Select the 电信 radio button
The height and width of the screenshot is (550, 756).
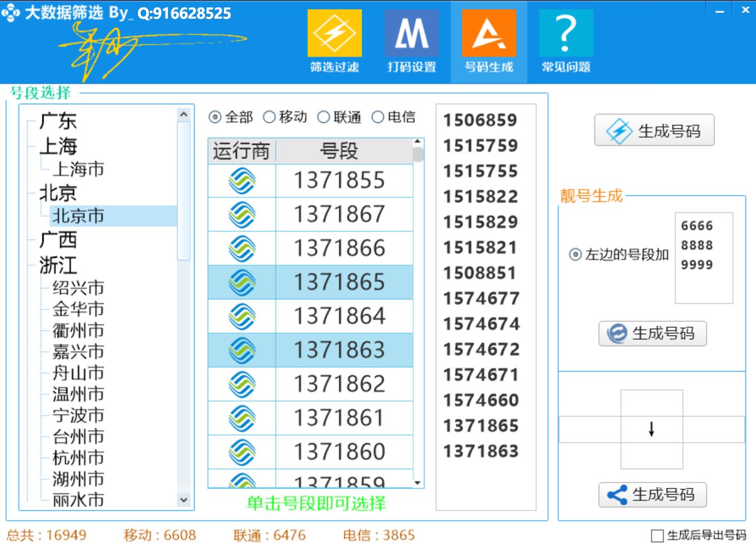378,117
